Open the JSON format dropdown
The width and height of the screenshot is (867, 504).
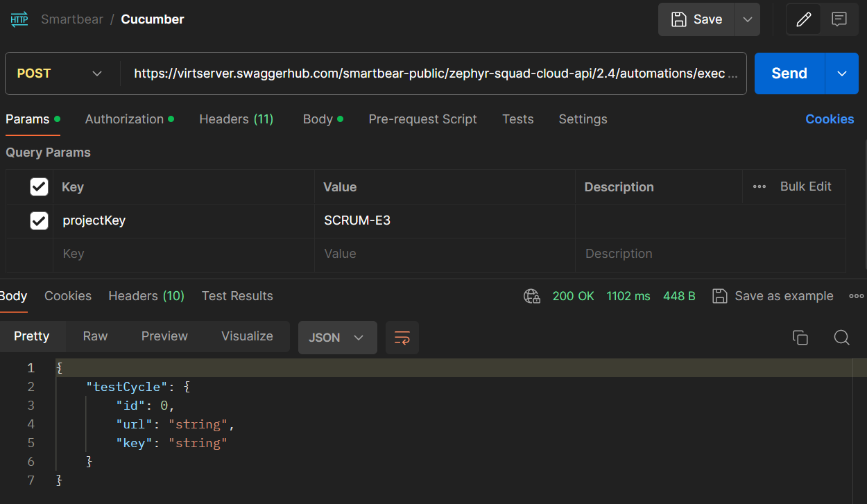click(x=338, y=338)
